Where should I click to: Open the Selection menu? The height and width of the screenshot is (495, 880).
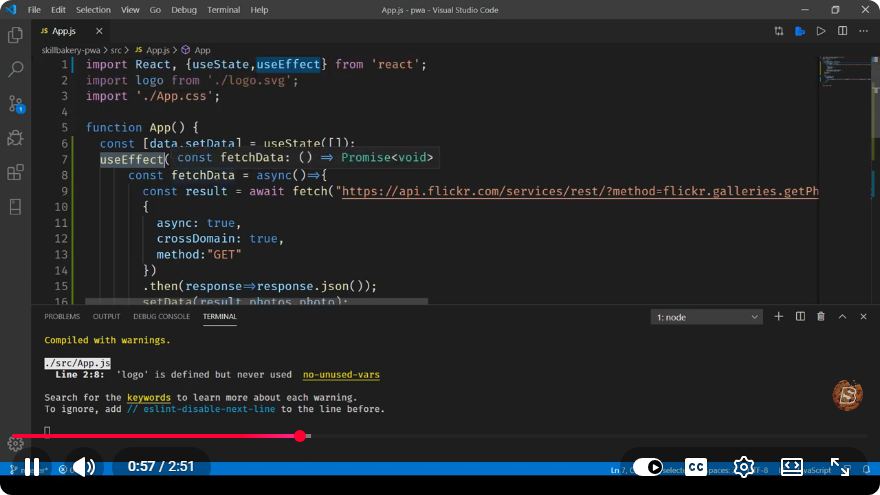point(93,10)
